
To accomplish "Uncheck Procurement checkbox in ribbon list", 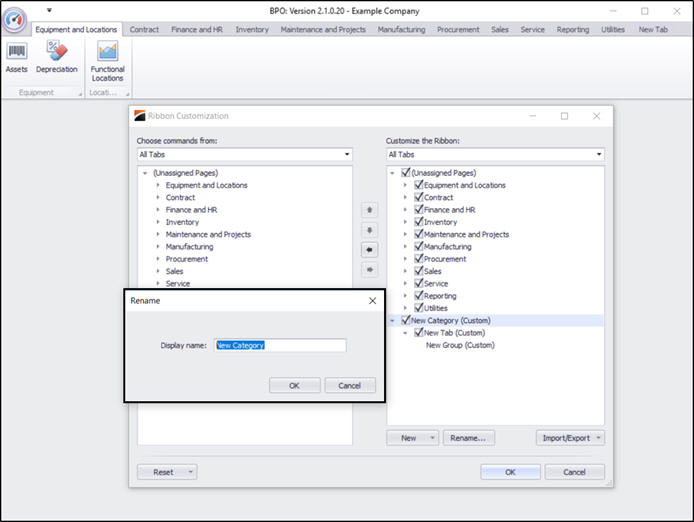I will [x=418, y=259].
